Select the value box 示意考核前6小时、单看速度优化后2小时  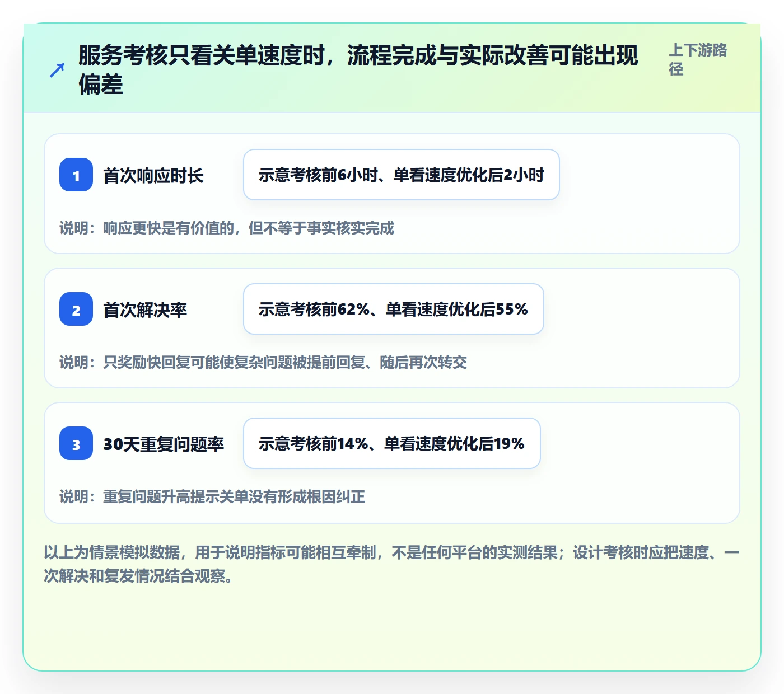click(x=402, y=175)
